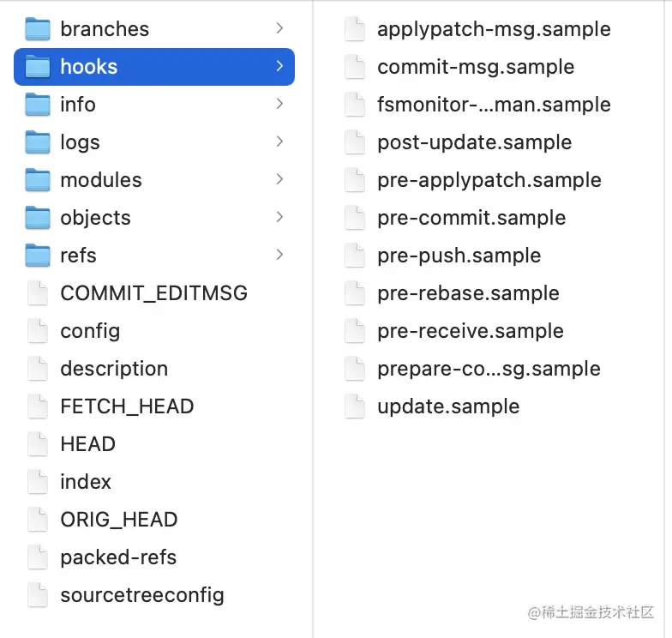Click the pre-commit.sample file icon

355,218
